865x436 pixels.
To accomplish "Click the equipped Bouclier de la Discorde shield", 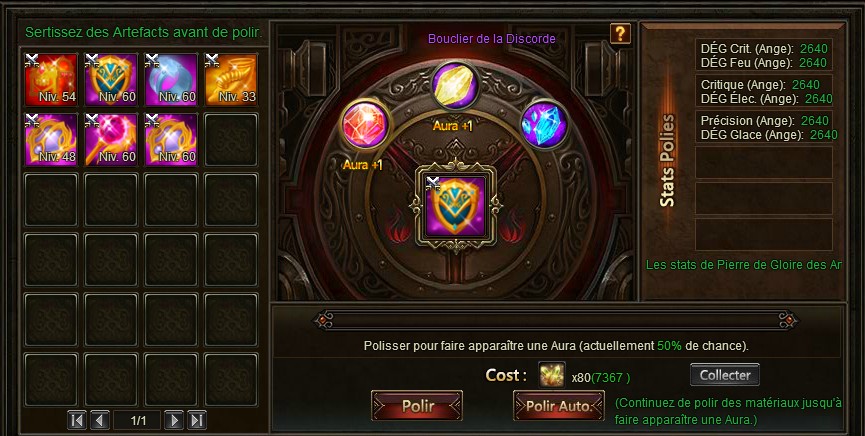I will [x=455, y=206].
